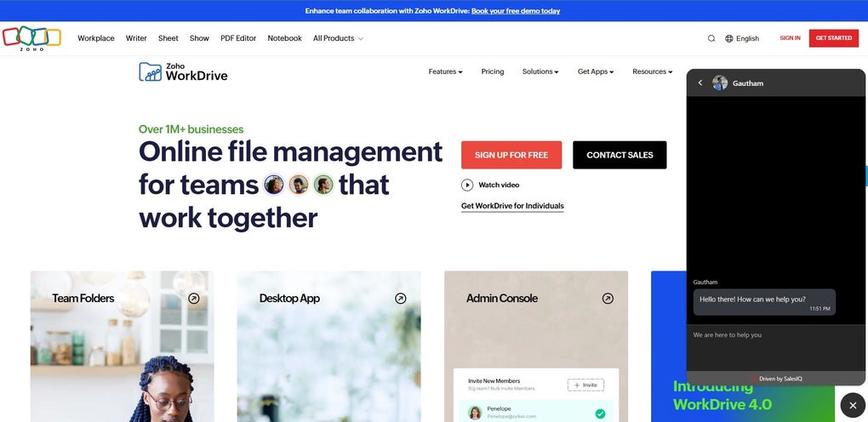
Task: Go back in the chat window
Action: (x=700, y=83)
